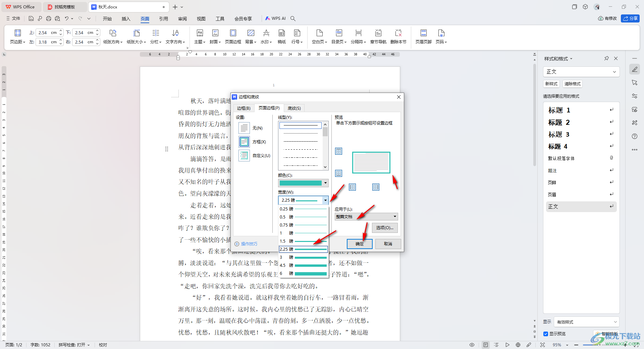The image size is (644, 349).
Task: Click the 选项(O)... options button
Action: (385, 228)
